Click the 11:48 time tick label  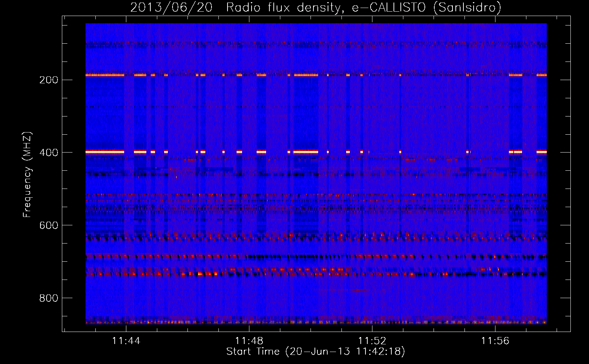(x=249, y=341)
